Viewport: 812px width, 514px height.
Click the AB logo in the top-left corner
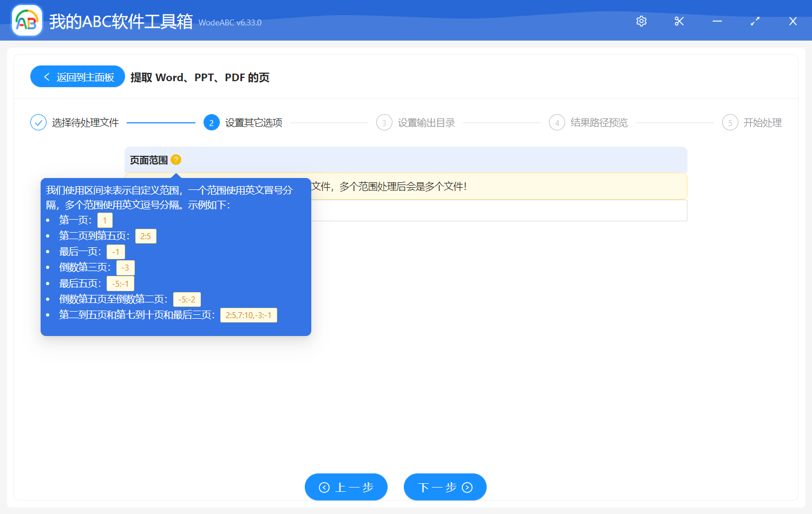[x=27, y=20]
